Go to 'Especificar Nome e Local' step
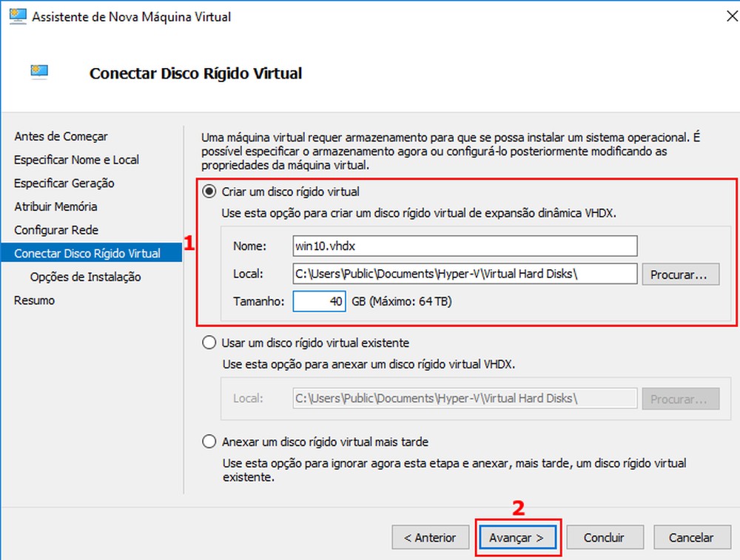This screenshot has height=560, width=740. coord(76,159)
